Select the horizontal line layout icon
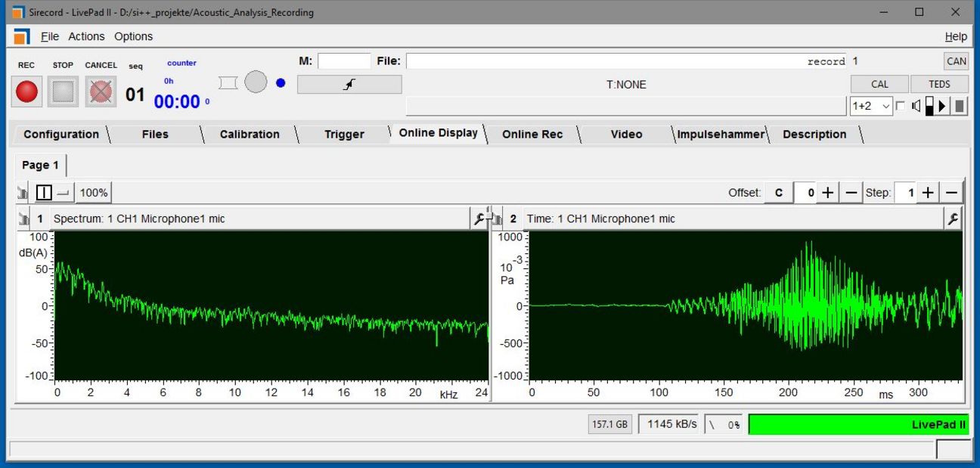The width and height of the screenshot is (980, 468). tap(64, 193)
